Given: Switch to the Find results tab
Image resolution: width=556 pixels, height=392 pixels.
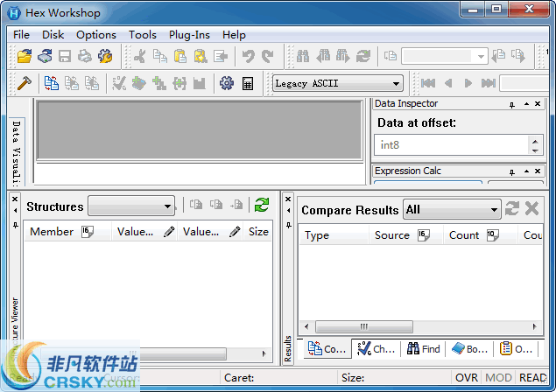Looking at the screenshot, I should [424, 349].
